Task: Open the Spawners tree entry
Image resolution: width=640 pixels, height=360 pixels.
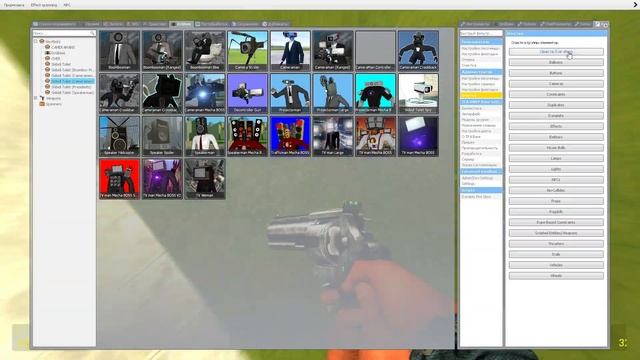Action: pos(53,104)
